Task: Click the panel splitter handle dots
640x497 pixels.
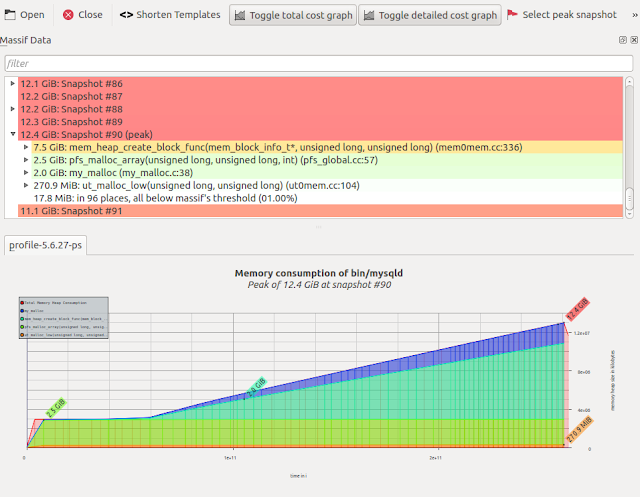Action: (318, 226)
